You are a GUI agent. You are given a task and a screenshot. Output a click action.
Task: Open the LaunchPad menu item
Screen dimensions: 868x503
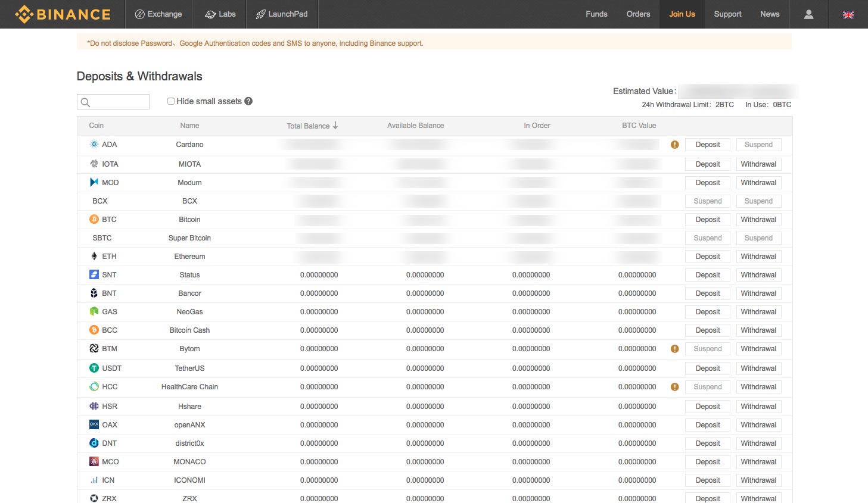point(282,14)
